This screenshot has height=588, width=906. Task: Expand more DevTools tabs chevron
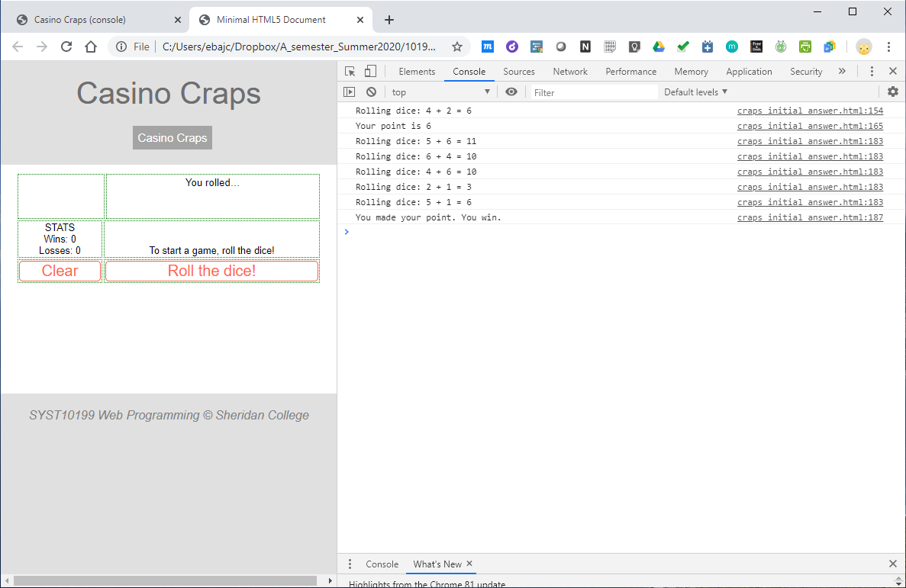842,71
